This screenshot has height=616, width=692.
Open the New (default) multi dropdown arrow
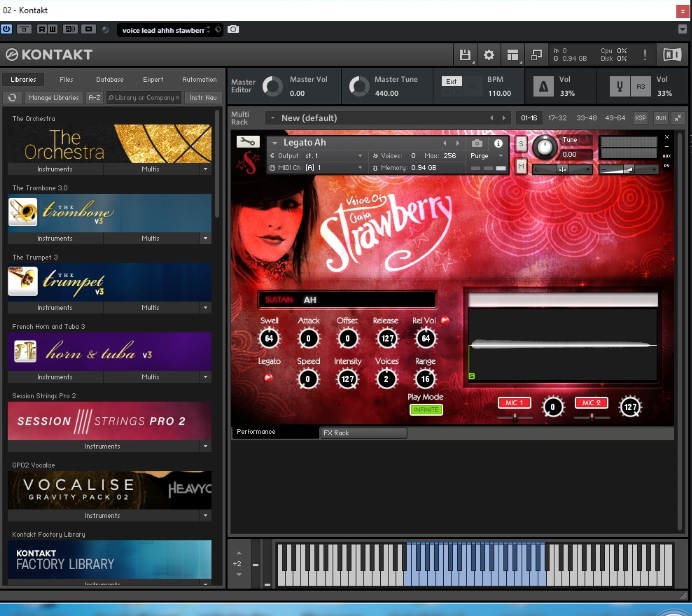(272, 118)
